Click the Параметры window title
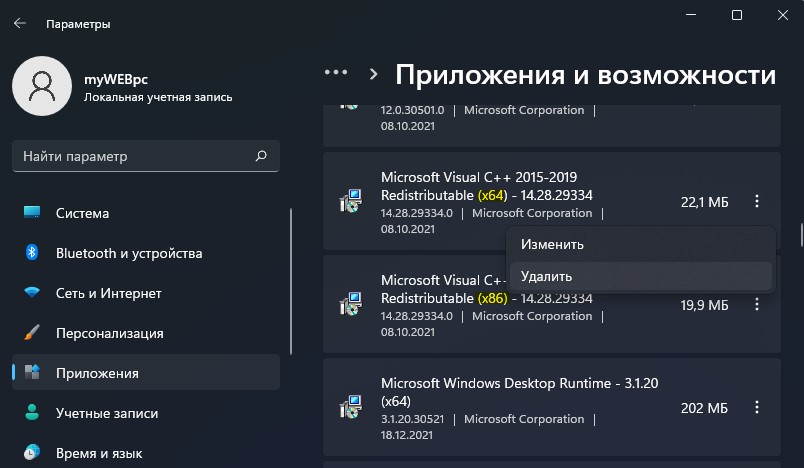 point(78,24)
